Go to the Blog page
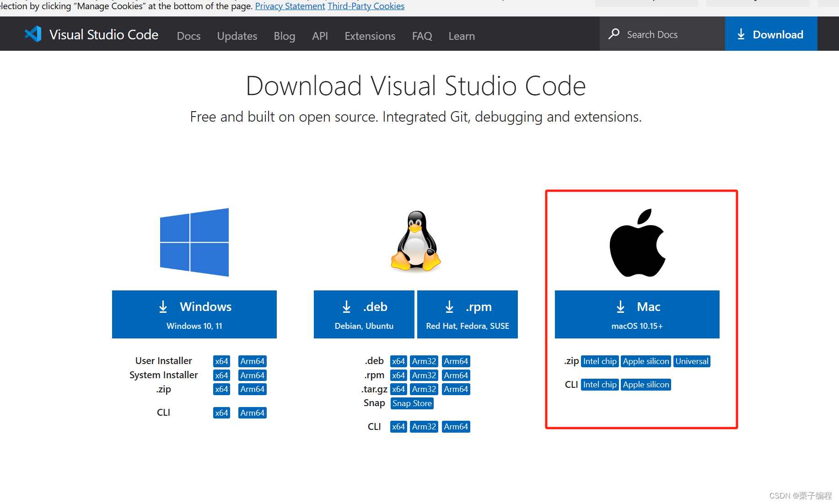The width and height of the screenshot is (839, 504). coord(285,36)
